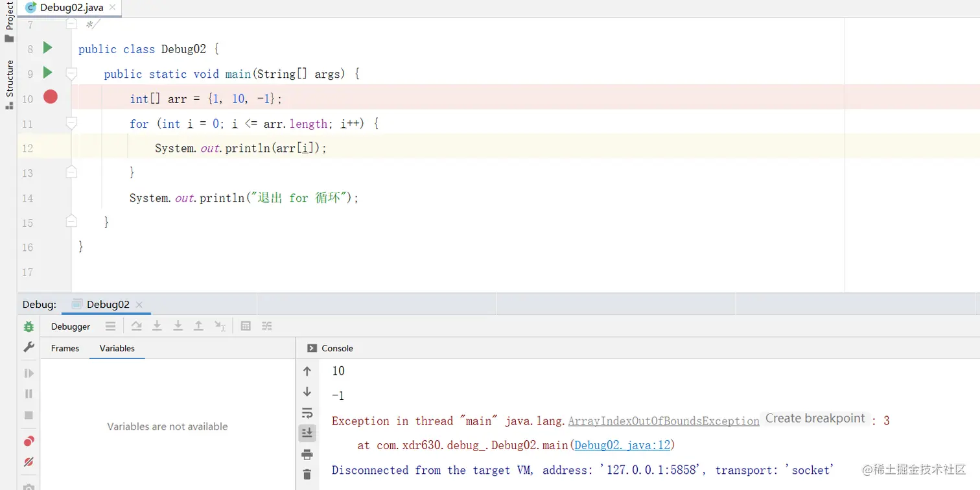
Task: Run main method from line 9 gutter
Action: (47, 72)
